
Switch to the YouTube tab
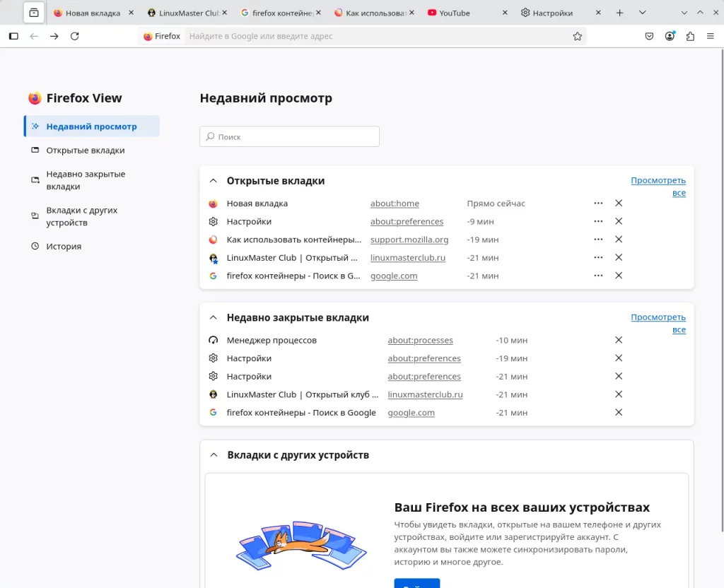467,13
